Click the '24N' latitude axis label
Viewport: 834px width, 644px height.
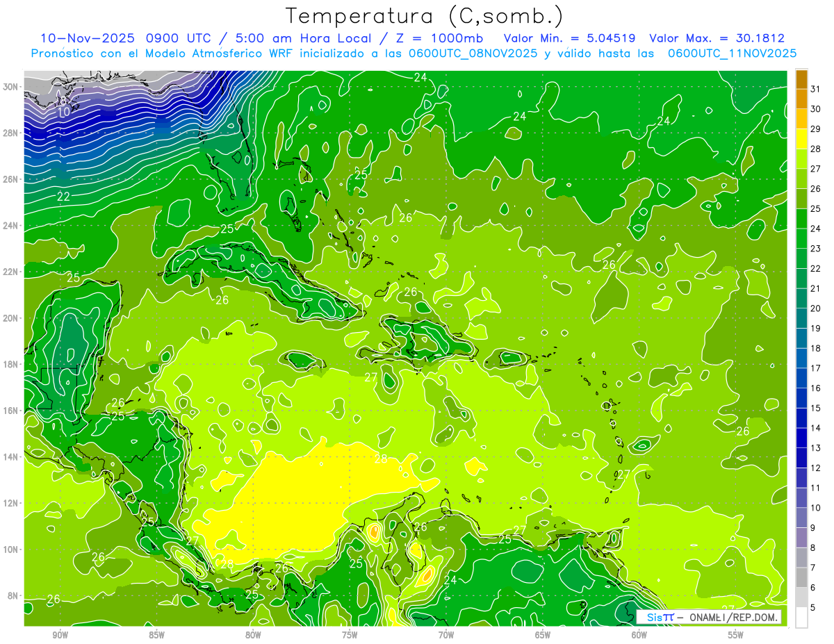coord(11,226)
